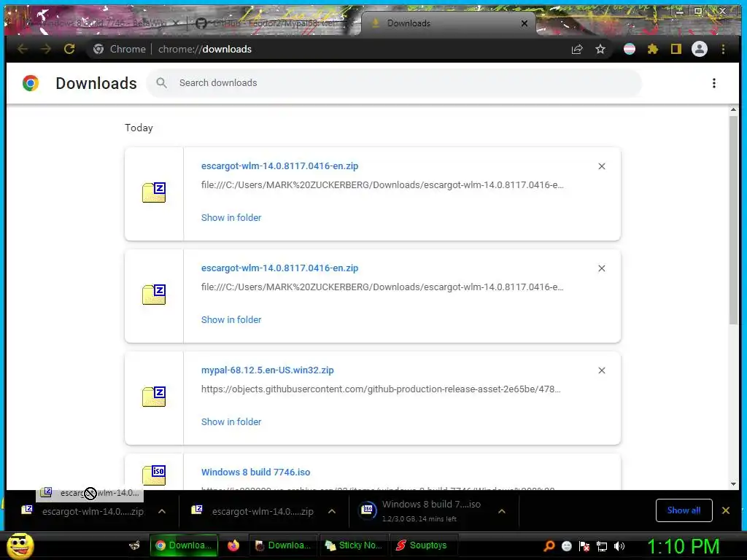
Task: Click the iso download progress circle
Action: (368, 510)
